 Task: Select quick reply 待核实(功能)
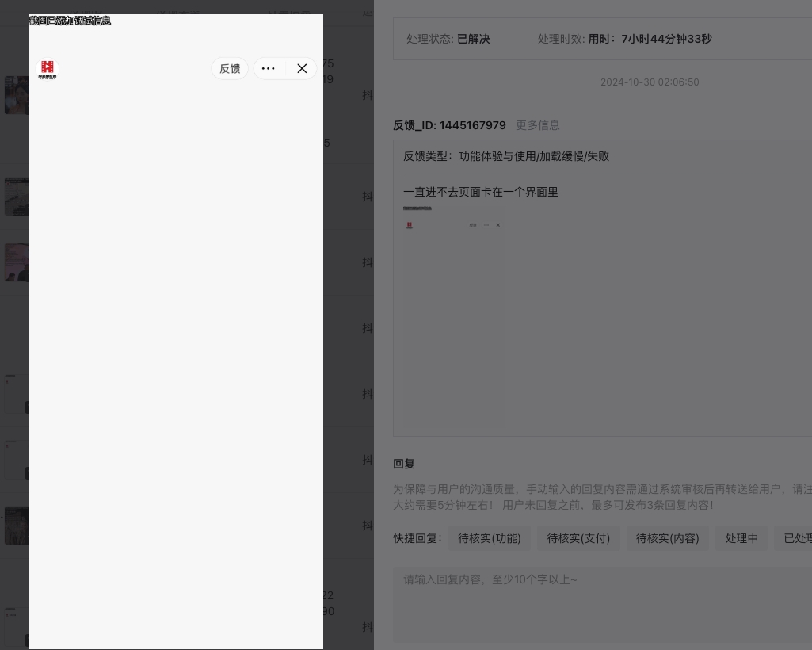[490, 538]
